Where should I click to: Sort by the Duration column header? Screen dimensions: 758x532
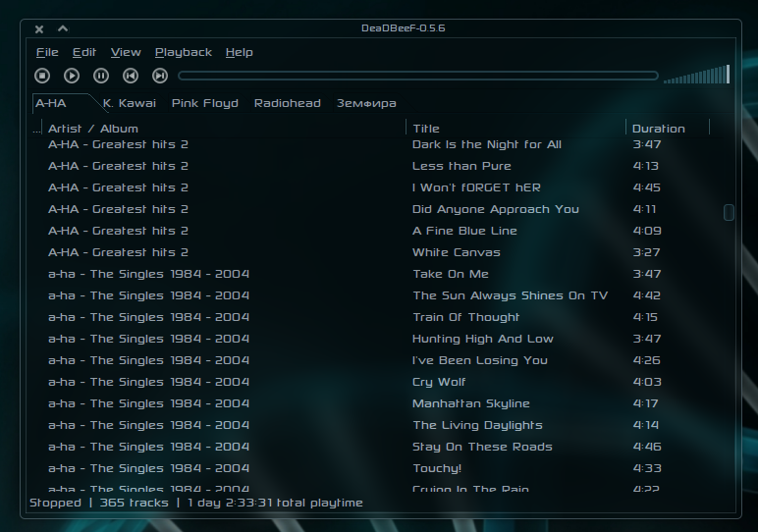[x=659, y=129]
